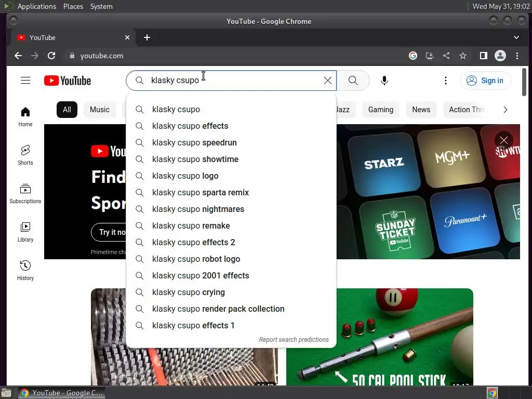Close the YouTube tab
The height and width of the screenshot is (399, 532).
click(x=127, y=37)
